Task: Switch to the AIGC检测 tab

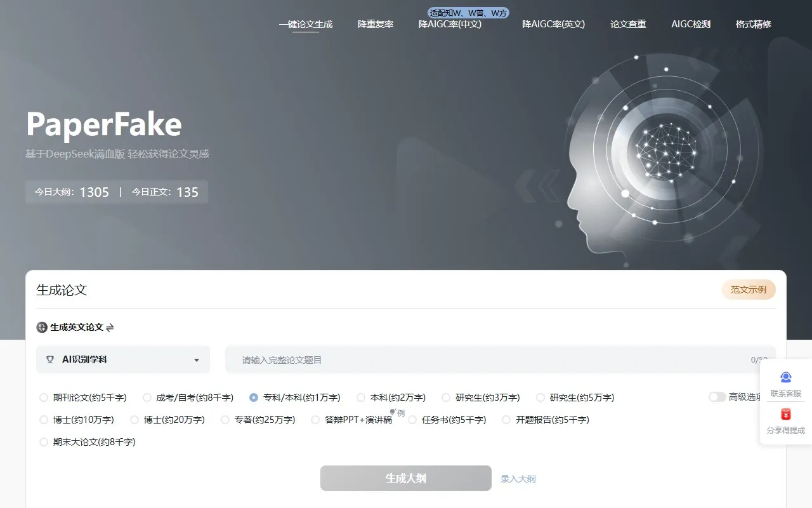Action: click(x=691, y=24)
